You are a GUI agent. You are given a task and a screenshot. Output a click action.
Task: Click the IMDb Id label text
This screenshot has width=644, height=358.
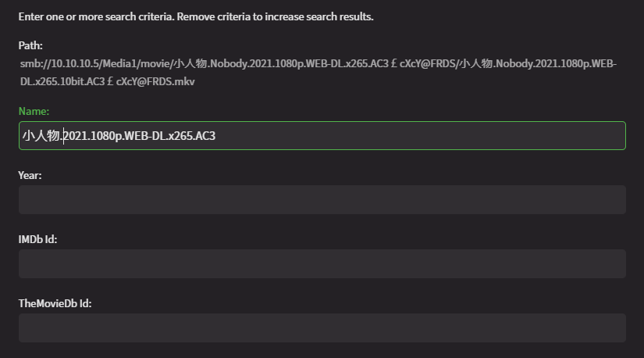37,239
